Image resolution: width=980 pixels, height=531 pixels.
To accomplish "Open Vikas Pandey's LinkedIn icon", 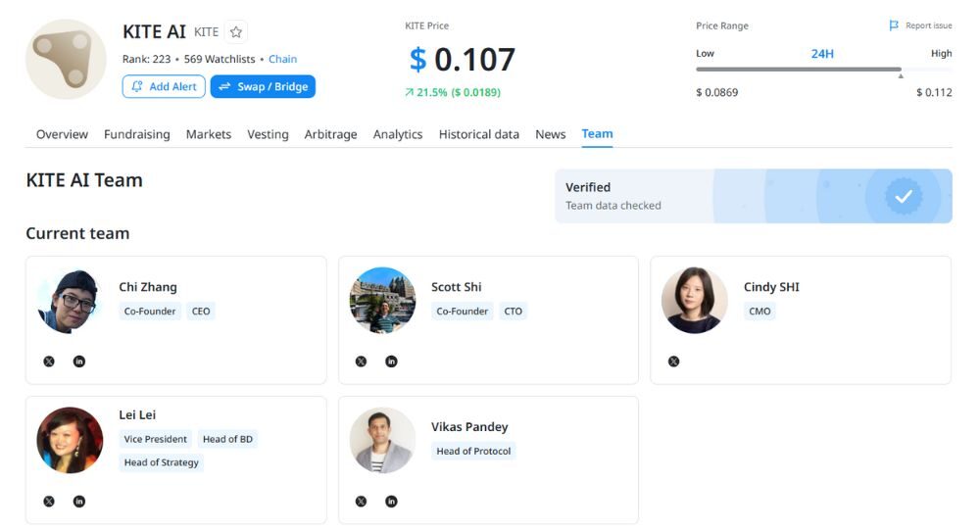I will [x=391, y=502].
